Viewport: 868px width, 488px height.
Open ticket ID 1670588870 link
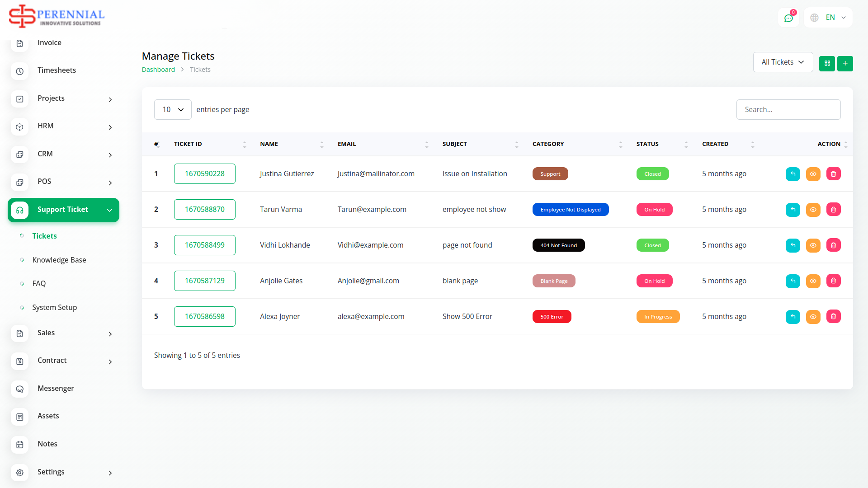click(204, 210)
